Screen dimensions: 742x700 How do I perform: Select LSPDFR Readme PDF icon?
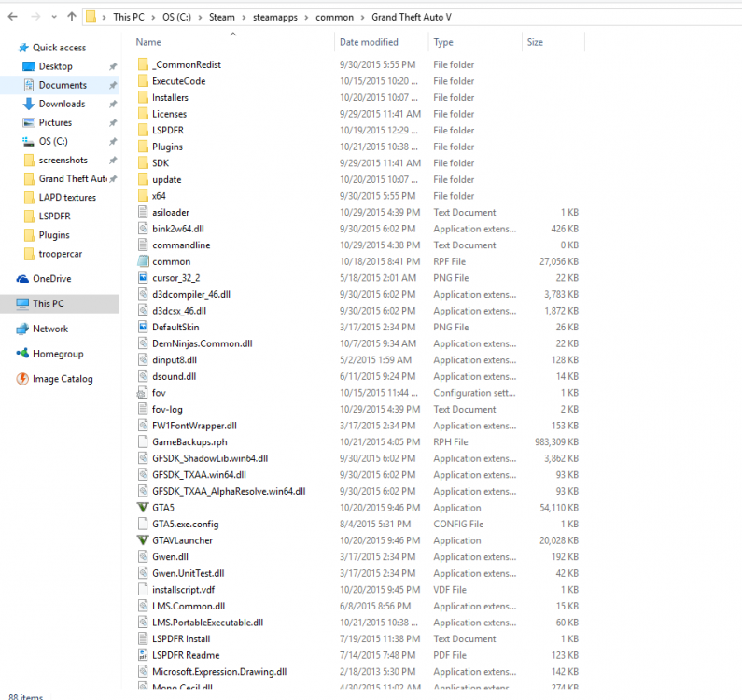coord(143,655)
